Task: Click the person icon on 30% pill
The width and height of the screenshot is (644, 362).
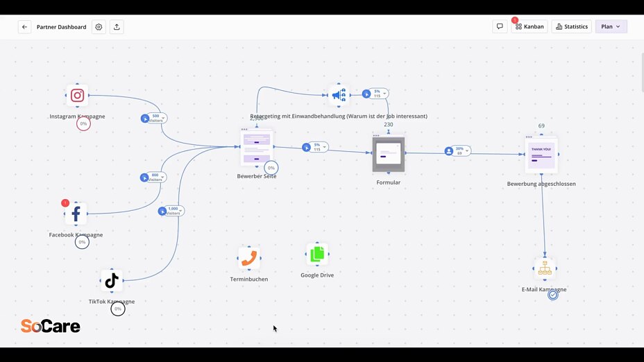Action: pos(449,151)
